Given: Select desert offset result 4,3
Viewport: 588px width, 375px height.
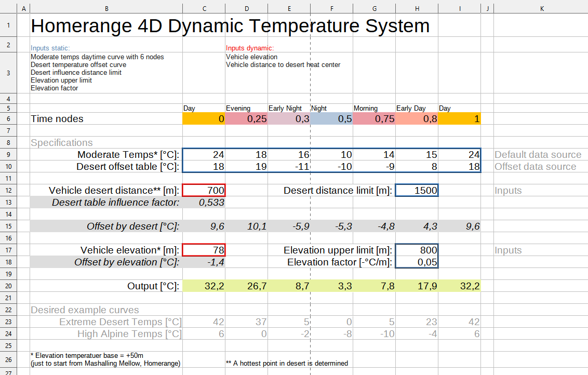Looking at the screenshot, I should tap(417, 226).
